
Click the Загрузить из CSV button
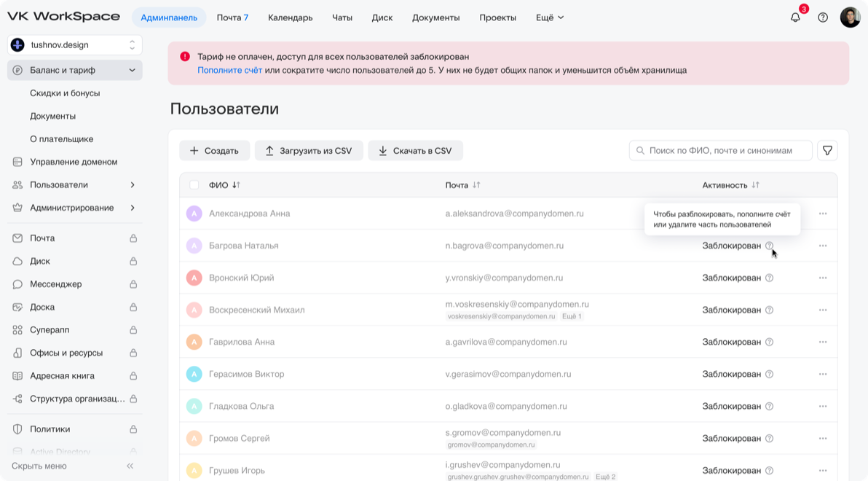point(309,151)
